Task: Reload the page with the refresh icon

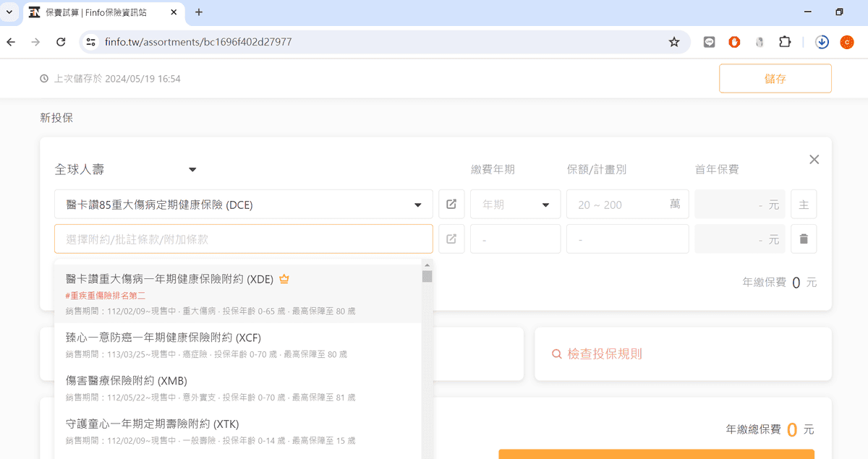Action: point(61,42)
